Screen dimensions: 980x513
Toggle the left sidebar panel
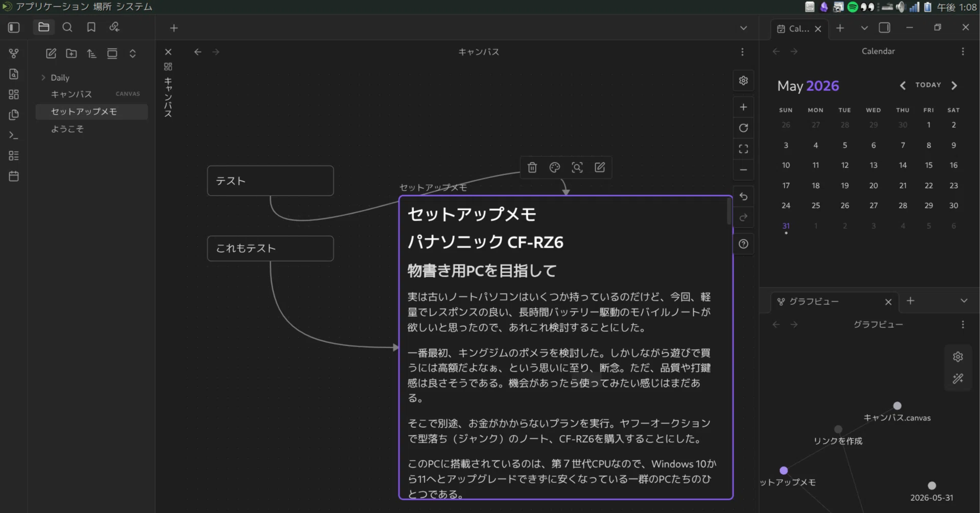14,28
